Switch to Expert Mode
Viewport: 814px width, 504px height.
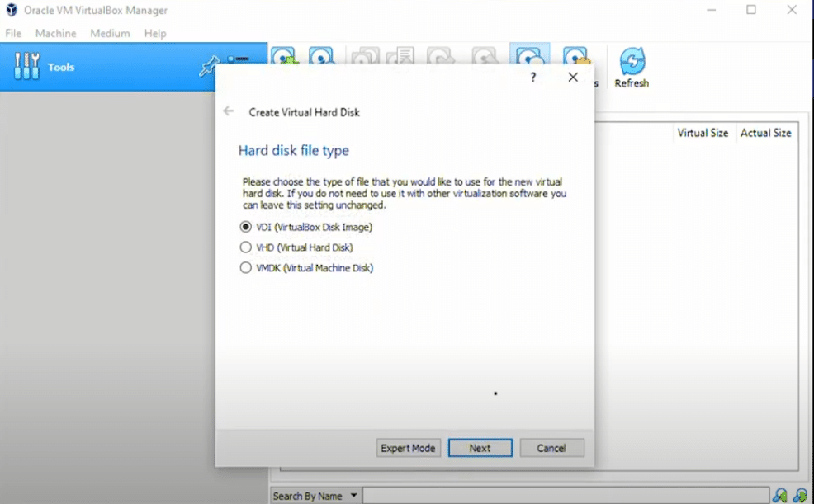[x=408, y=448]
